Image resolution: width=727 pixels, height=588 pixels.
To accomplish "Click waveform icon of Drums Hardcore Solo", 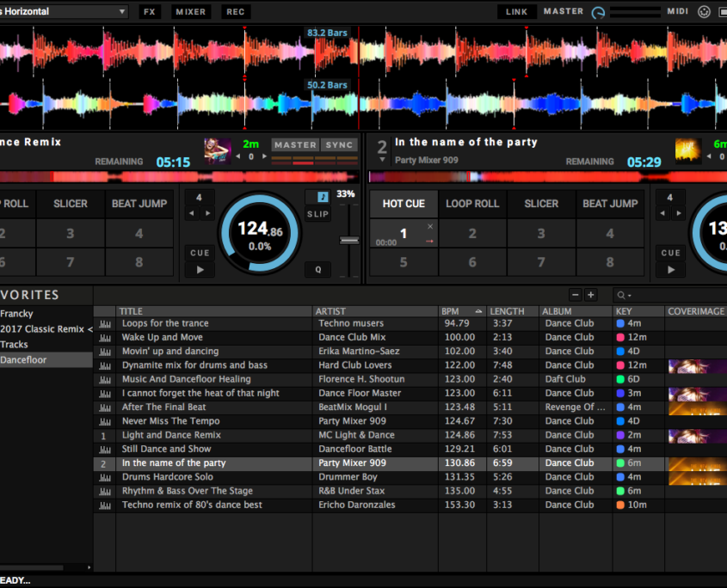I will coord(105,477).
